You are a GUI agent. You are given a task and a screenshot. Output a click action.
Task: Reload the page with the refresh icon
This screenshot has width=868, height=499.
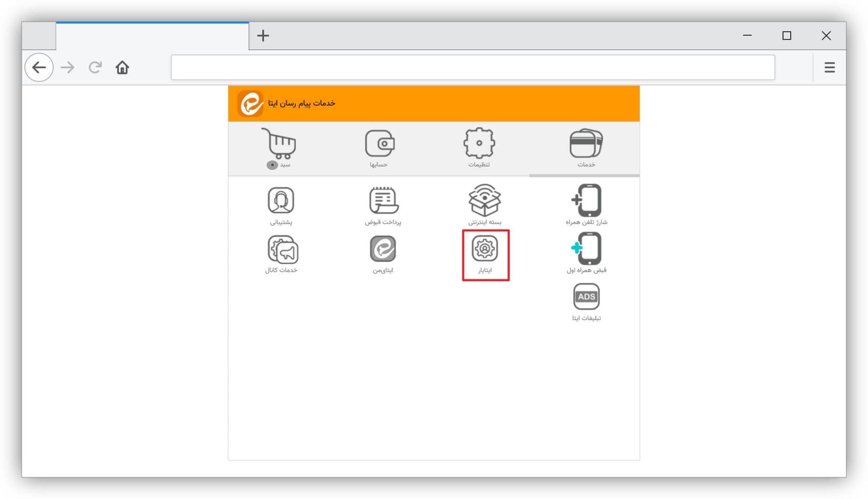(x=95, y=67)
